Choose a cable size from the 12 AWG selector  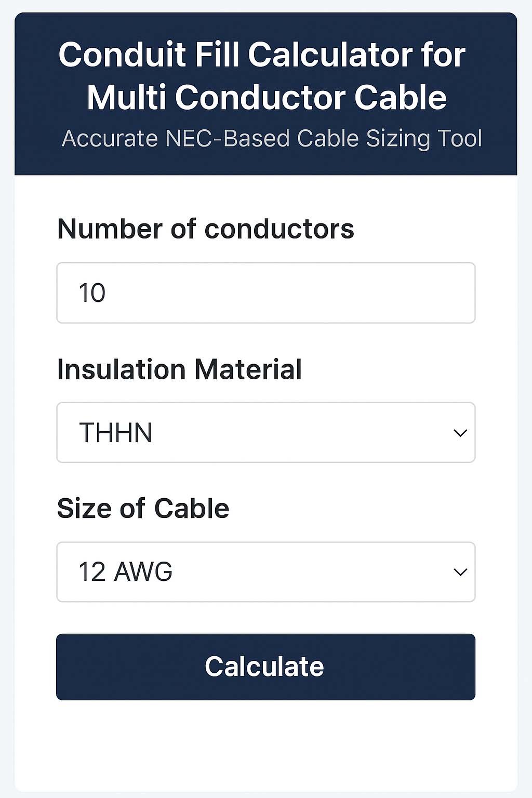point(265,571)
